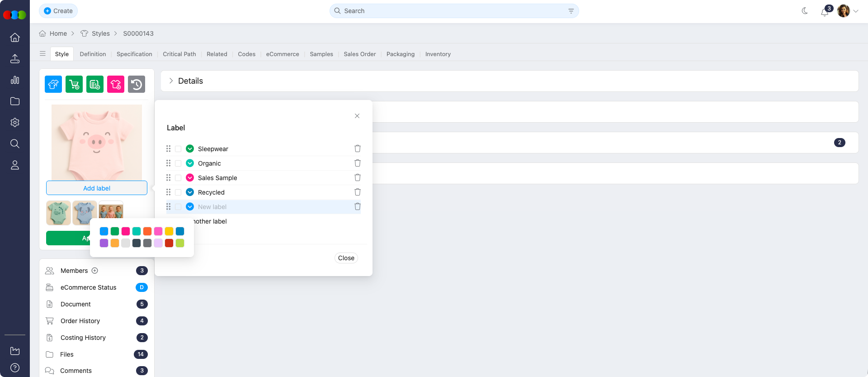The image size is (868, 377).
Task: Click the history clock icon button
Action: pyautogui.click(x=137, y=84)
